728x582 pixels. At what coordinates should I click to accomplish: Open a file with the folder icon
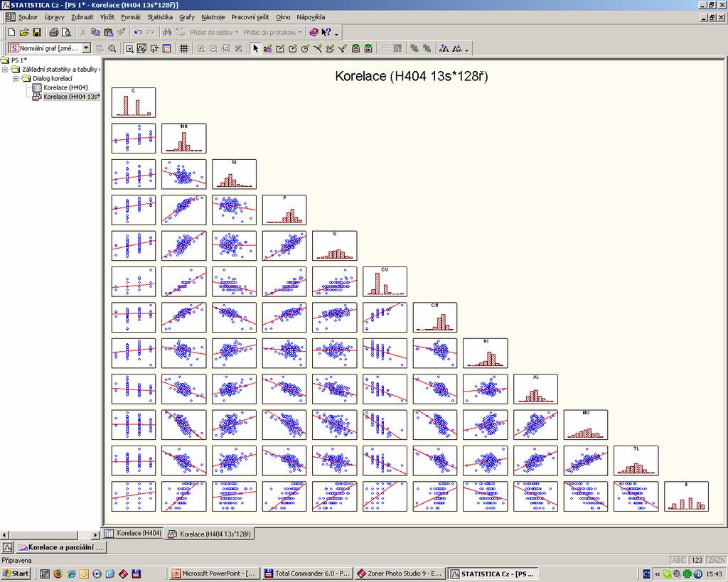(24, 33)
